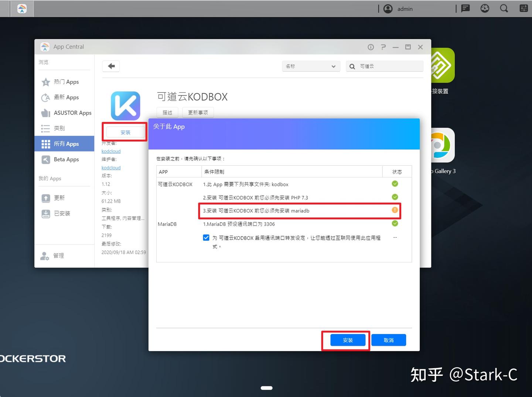This screenshot has height=397, width=532.
Task: Open App Central info icon
Action: [x=371, y=47]
